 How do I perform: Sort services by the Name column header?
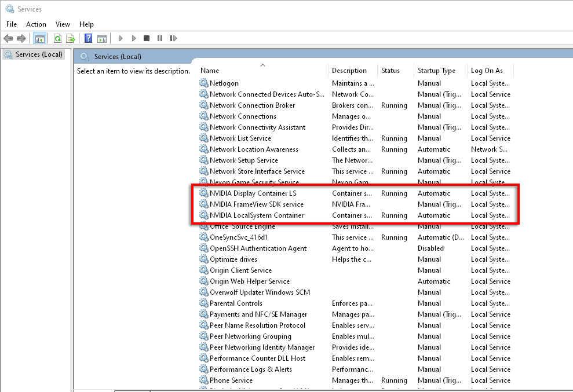pyautogui.click(x=210, y=71)
